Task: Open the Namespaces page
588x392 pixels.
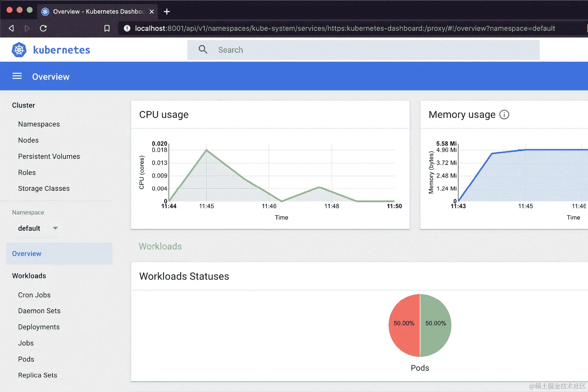Action: point(39,124)
